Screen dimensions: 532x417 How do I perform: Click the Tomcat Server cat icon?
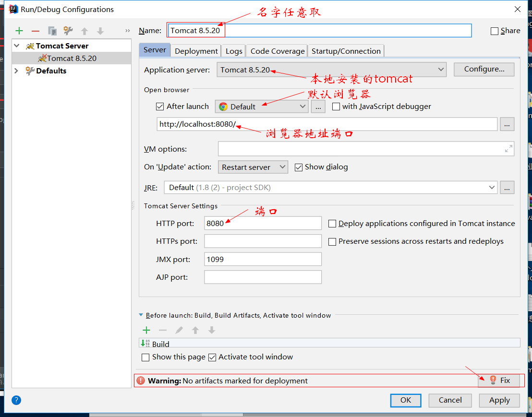tap(30, 46)
